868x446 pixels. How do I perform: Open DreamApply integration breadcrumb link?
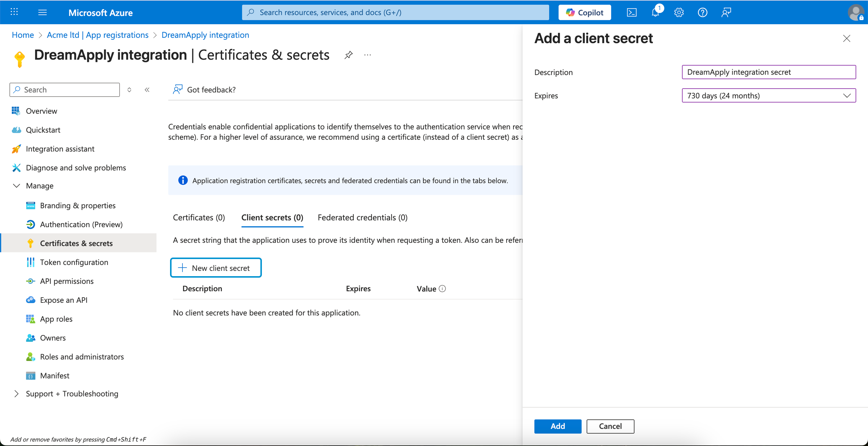click(205, 35)
